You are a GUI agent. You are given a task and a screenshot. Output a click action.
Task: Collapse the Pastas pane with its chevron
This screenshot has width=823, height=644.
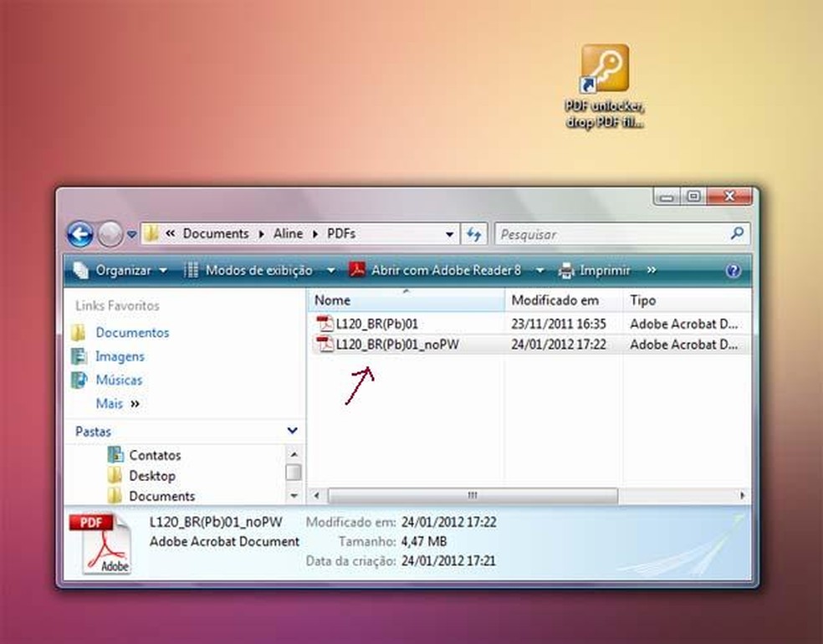pos(293,431)
